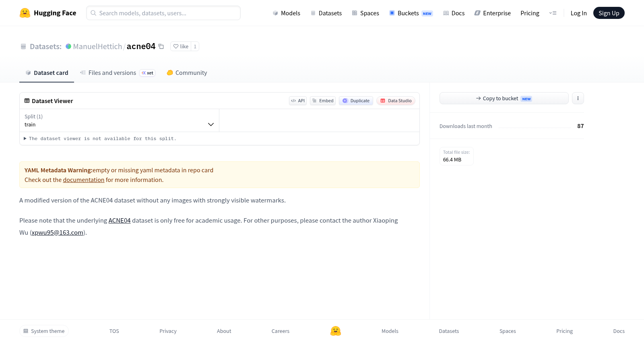Open the Pricing footer link
Screen dimensions: 644x345
[564, 331]
